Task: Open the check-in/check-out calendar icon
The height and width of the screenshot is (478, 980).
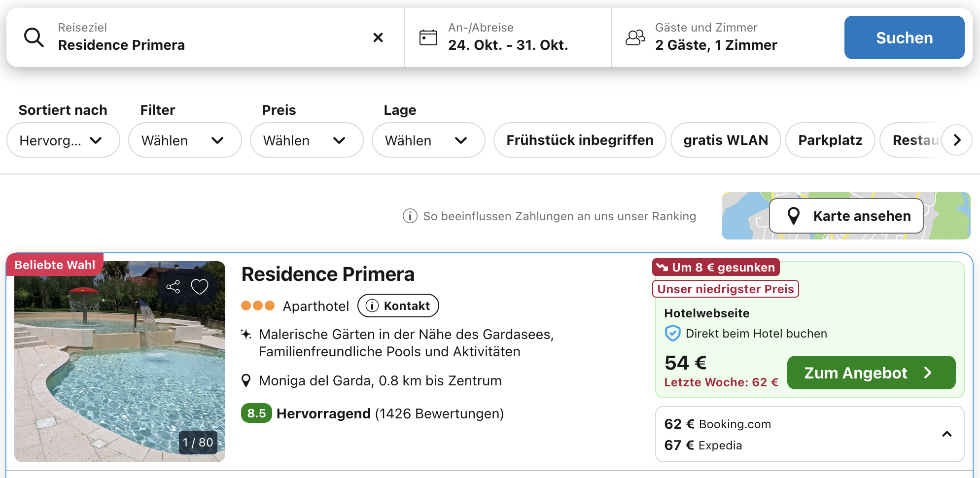Action: [x=428, y=37]
